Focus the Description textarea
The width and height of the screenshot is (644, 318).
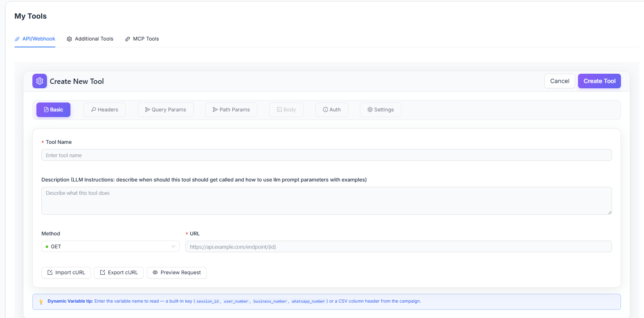(x=327, y=201)
